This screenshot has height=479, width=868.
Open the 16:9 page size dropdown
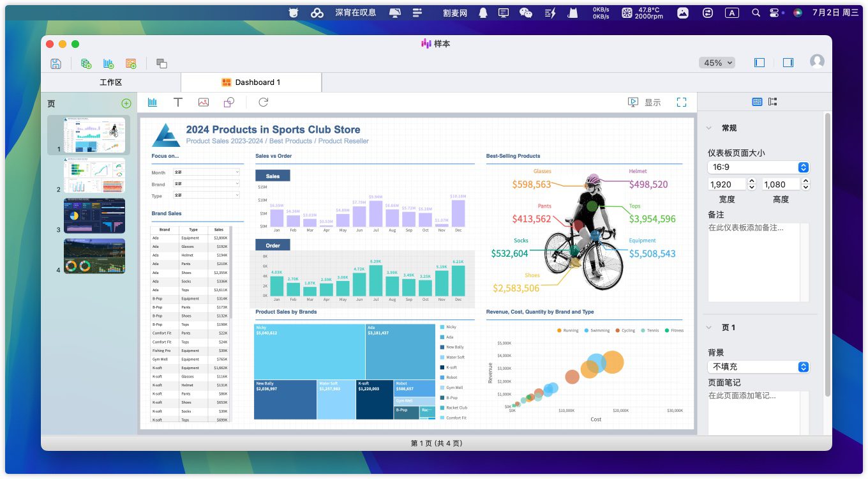tap(758, 167)
